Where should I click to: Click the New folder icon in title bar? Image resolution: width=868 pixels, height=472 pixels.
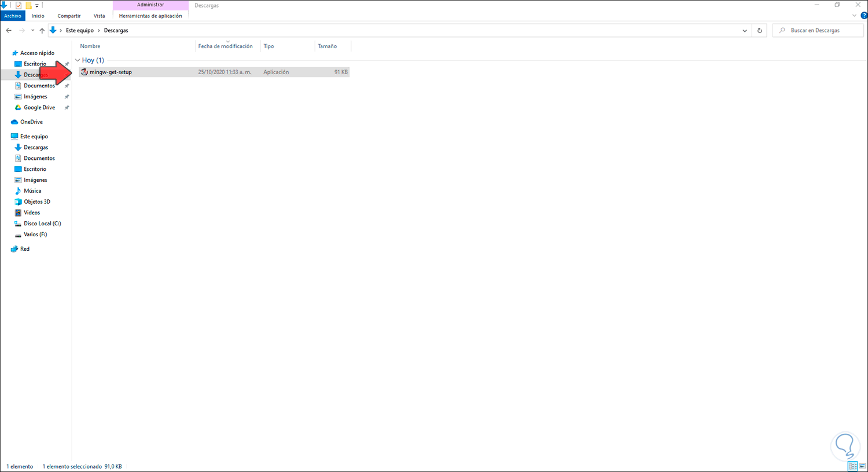(28, 5)
